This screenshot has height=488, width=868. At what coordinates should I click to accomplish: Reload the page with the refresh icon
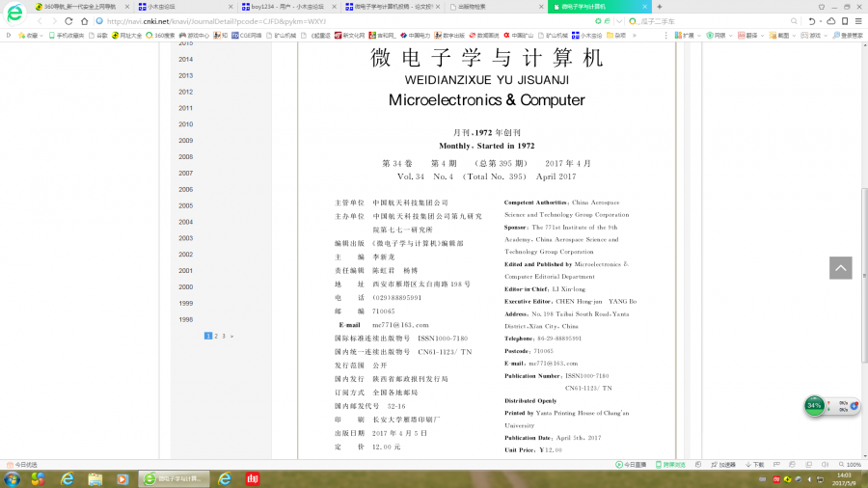click(x=68, y=21)
